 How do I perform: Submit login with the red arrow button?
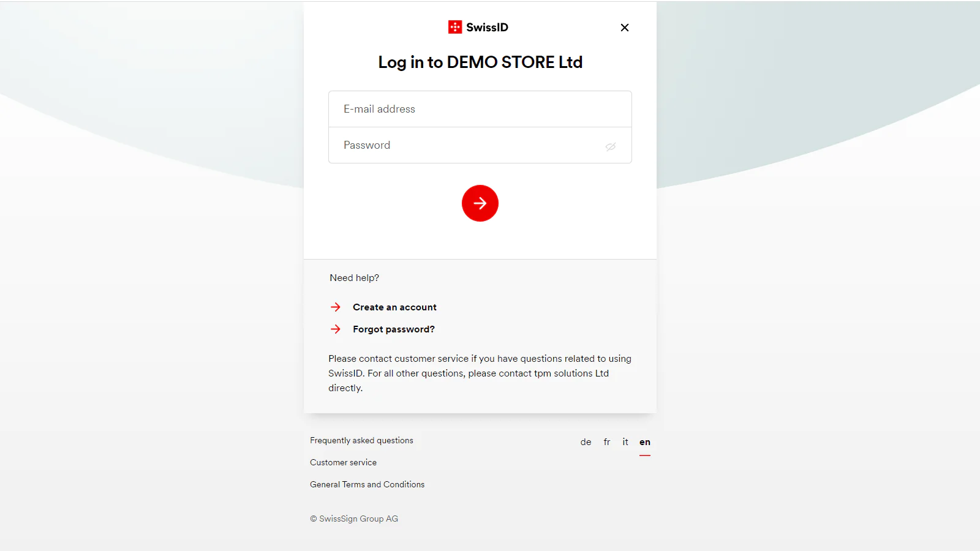pyautogui.click(x=480, y=203)
